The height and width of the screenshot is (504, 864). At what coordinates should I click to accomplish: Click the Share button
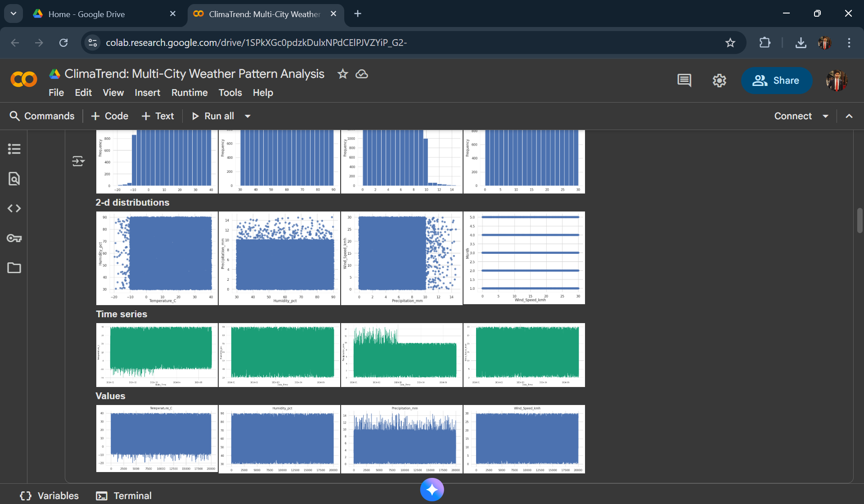click(776, 81)
